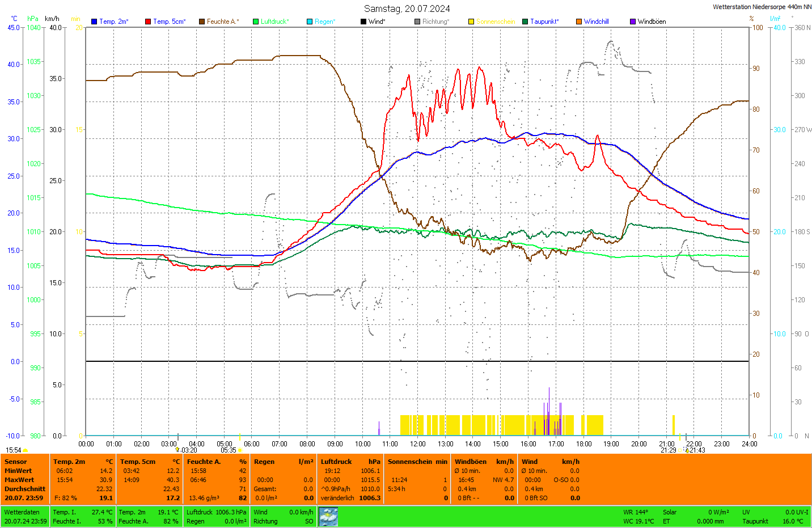Click the 12:00 mark on time axis

coord(418,444)
